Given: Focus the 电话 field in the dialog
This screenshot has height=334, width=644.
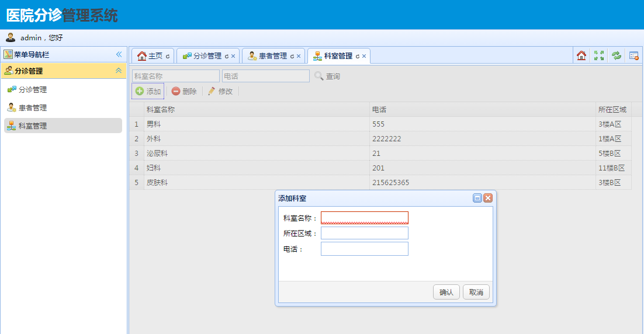Looking at the screenshot, I should (365, 249).
